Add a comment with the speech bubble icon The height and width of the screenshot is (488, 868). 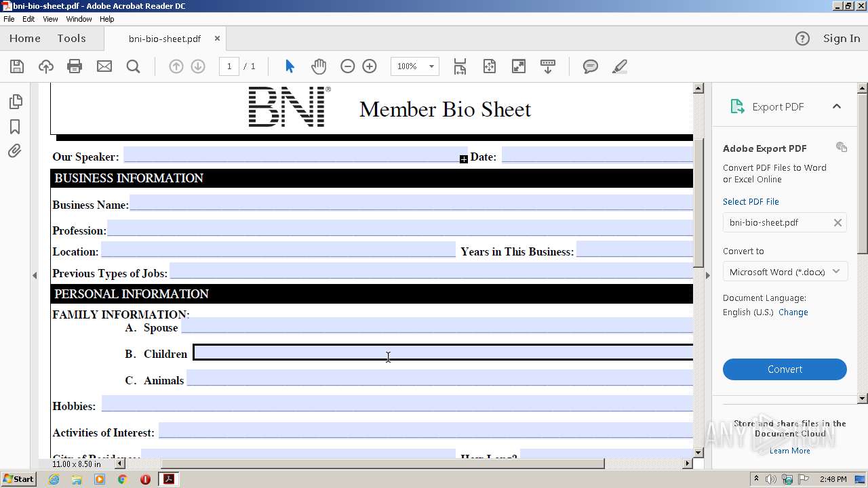pos(591,66)
